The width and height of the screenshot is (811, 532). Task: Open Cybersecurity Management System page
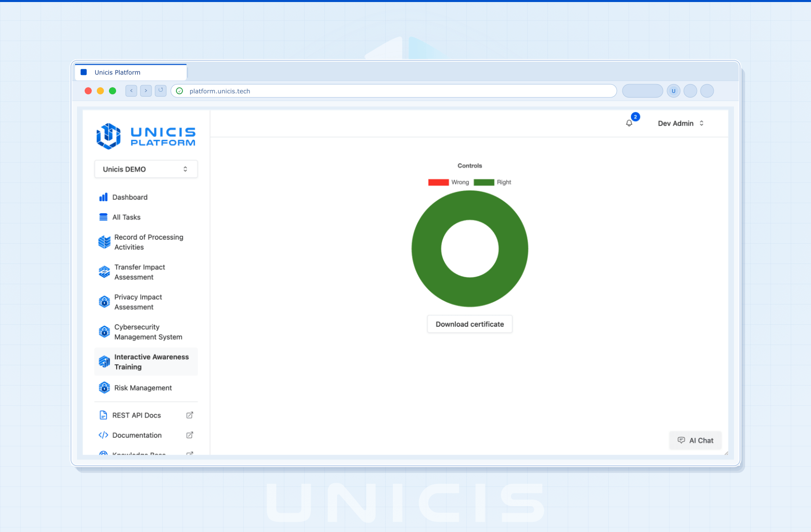coord(146,332)
